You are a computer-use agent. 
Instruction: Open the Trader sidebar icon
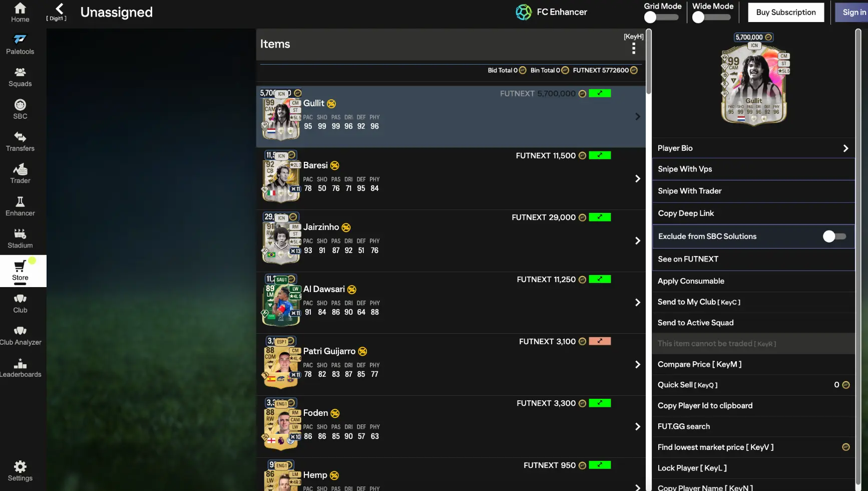click(x=20, y=169)
